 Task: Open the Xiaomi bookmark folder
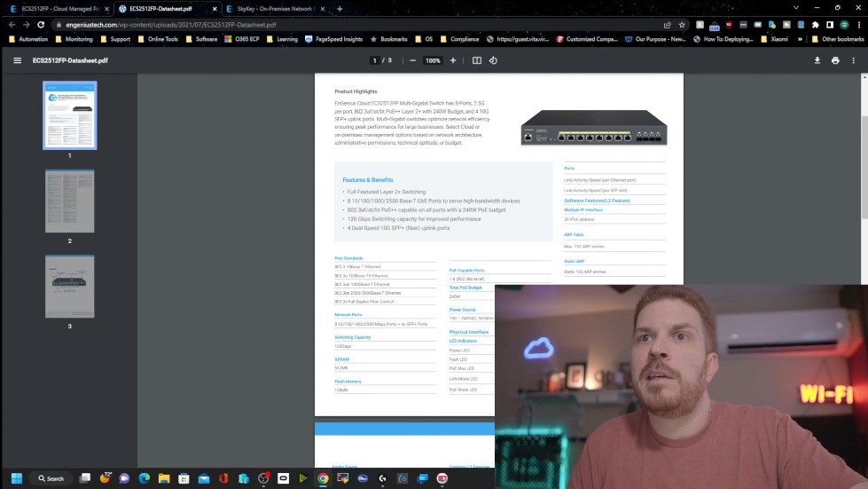[x=774, y=39]
